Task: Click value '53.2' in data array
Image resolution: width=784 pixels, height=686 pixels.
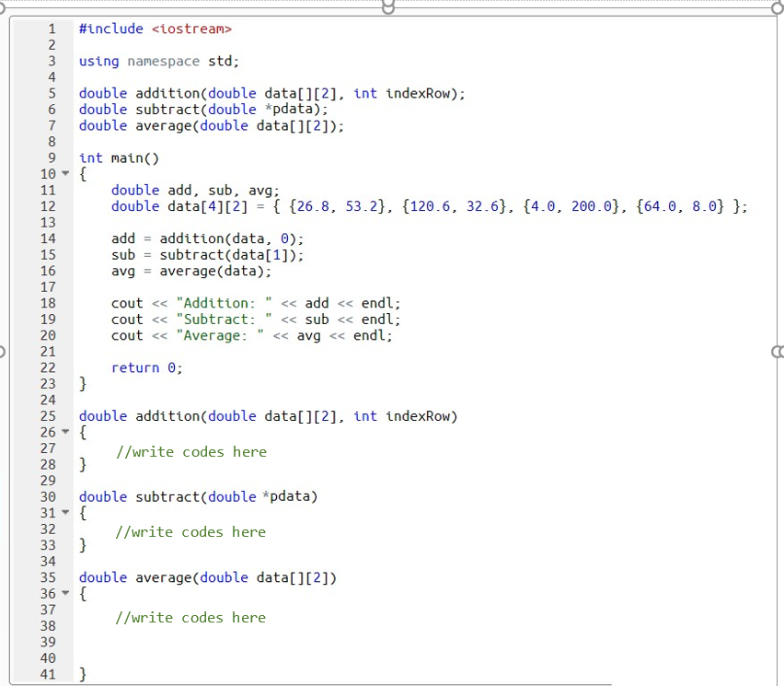Action: click(x=361, y=206)
